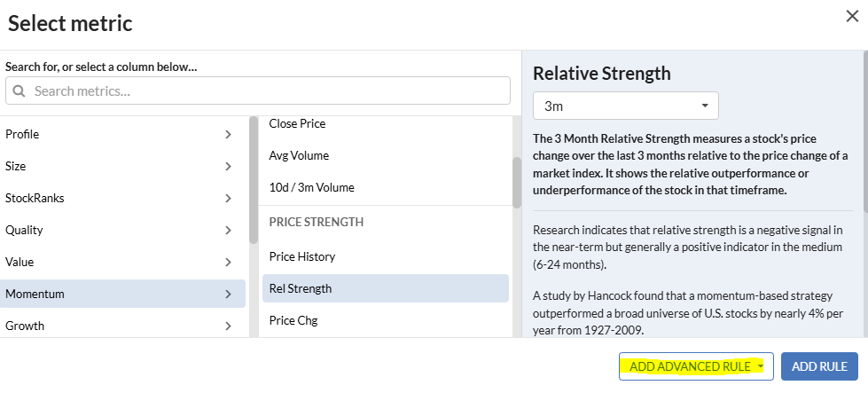Choose the Price Chg metric

pyautogui.click(x=293, y=320)
